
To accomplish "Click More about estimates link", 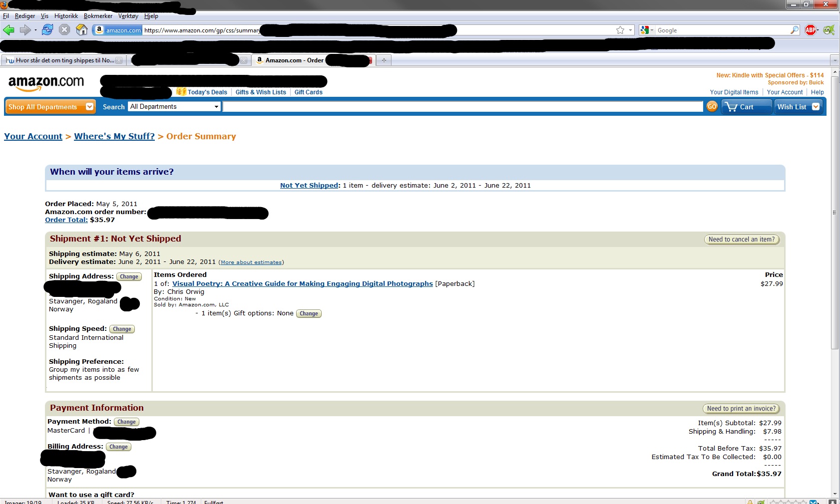I will pyautogui.click(x=251, y=262).
